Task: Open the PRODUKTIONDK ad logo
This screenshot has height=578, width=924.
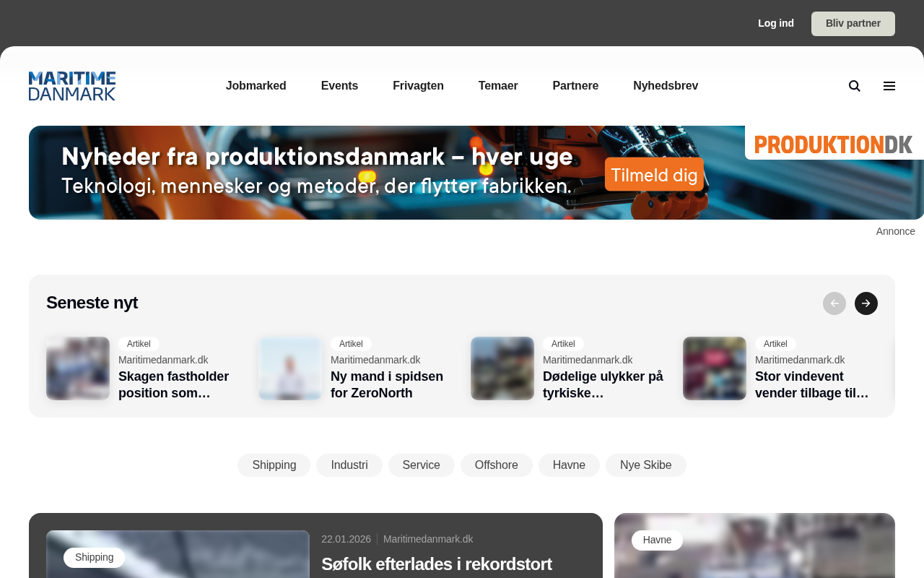Action: tap(834, 144)
